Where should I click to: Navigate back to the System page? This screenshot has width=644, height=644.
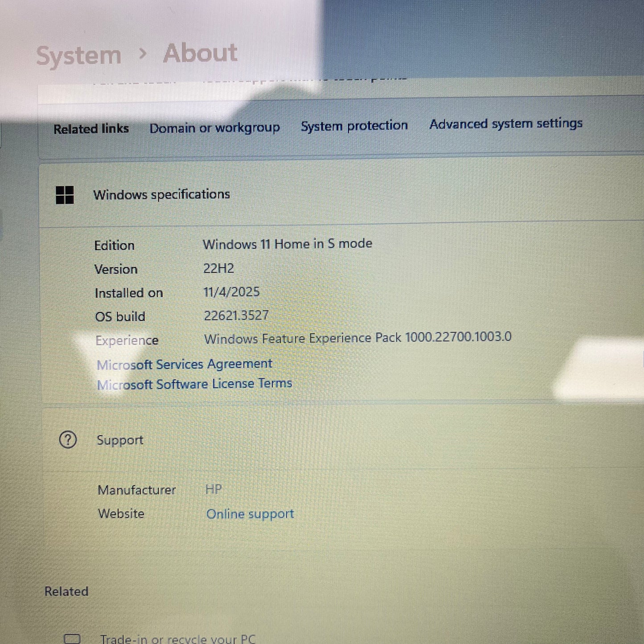(78, 54)
